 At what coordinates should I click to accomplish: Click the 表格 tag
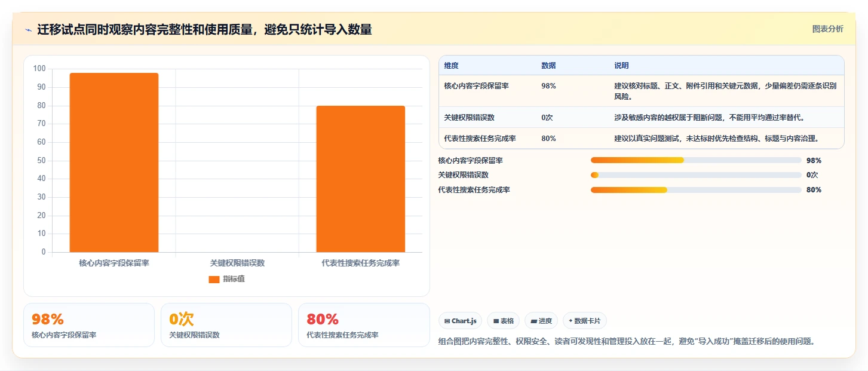[x=503, y=321]
